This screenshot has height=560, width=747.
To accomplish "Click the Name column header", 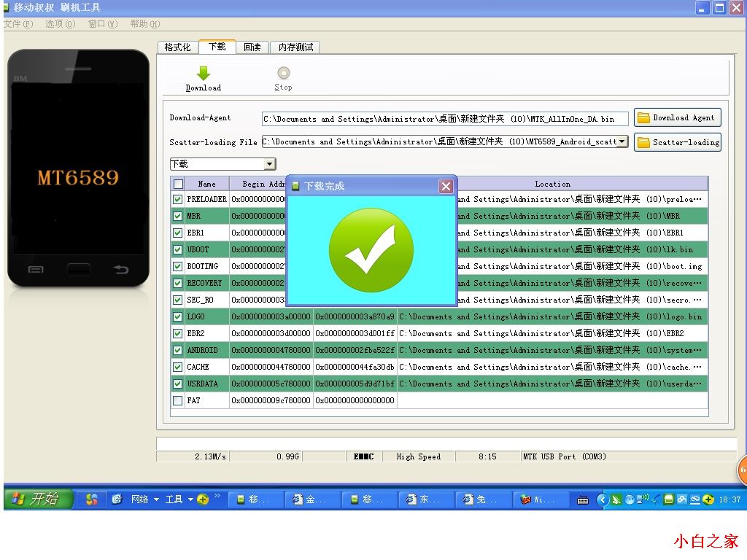I will pos(206,184).
